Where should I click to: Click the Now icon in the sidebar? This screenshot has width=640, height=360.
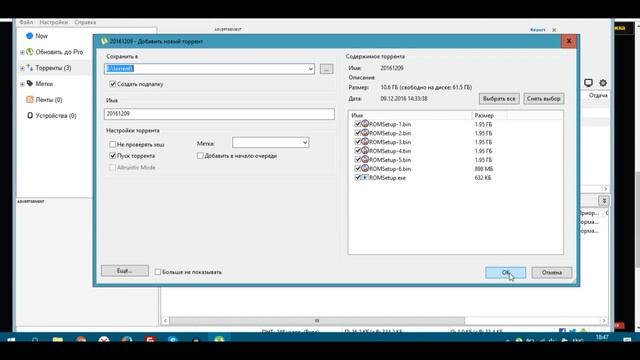point(29,36)
